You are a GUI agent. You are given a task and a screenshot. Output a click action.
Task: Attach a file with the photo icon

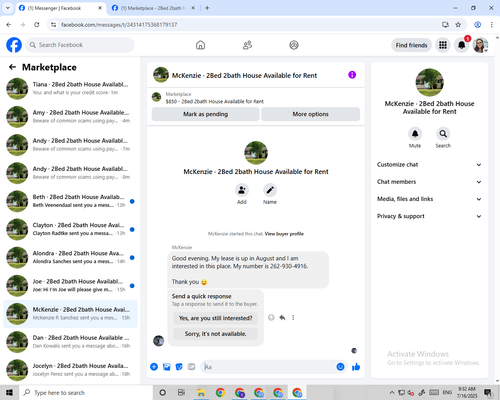(x=166, y=367)
